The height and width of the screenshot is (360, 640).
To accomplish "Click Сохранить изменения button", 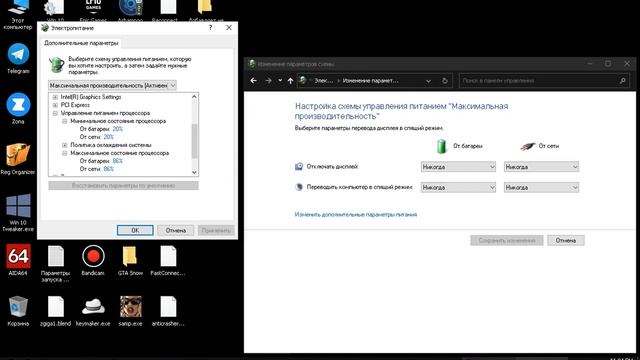I will tap(507, 240).
